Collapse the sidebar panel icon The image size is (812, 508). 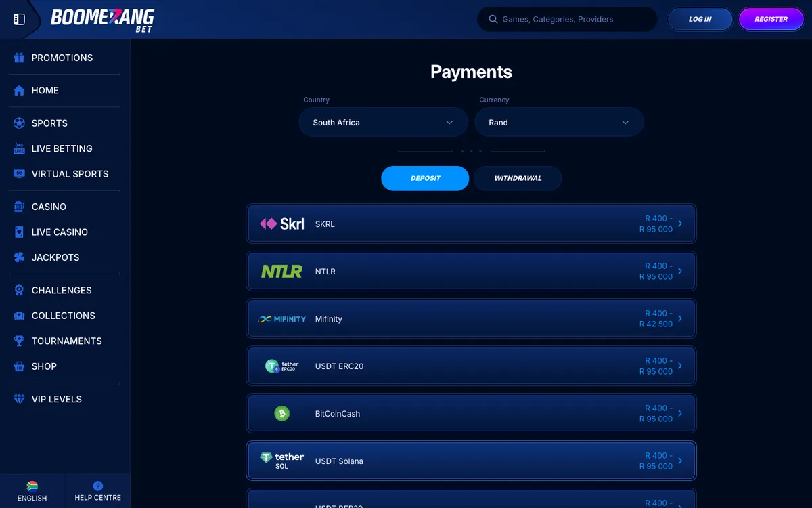coord(19,19)
